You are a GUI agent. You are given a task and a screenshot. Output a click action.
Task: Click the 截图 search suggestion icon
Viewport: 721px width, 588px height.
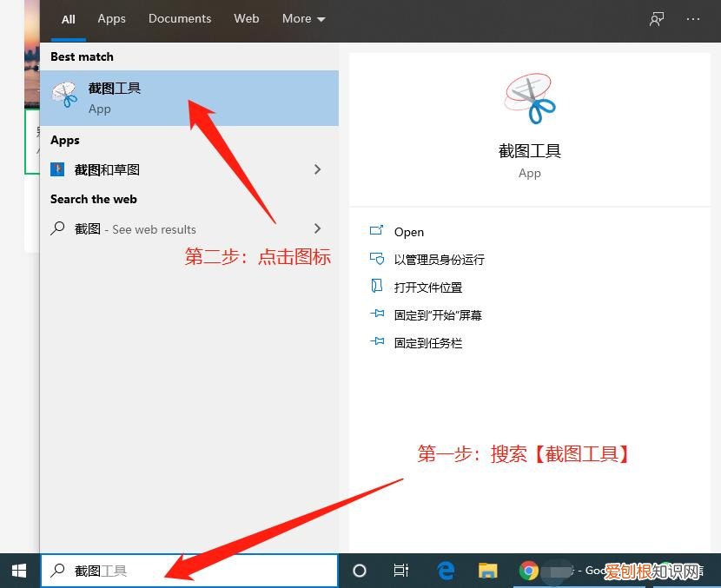pyautogui.click(x=56, y=228)
